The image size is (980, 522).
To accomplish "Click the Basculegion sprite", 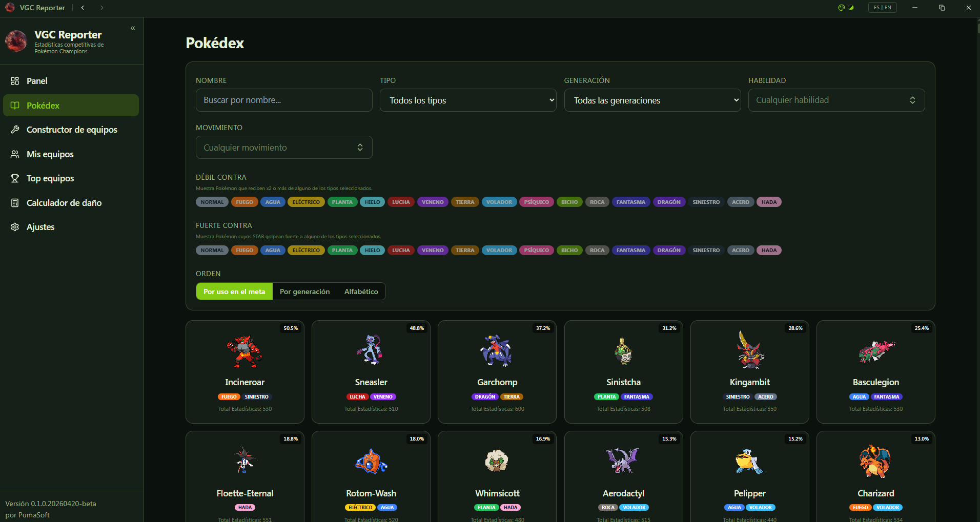I will [x=876, y=351].
